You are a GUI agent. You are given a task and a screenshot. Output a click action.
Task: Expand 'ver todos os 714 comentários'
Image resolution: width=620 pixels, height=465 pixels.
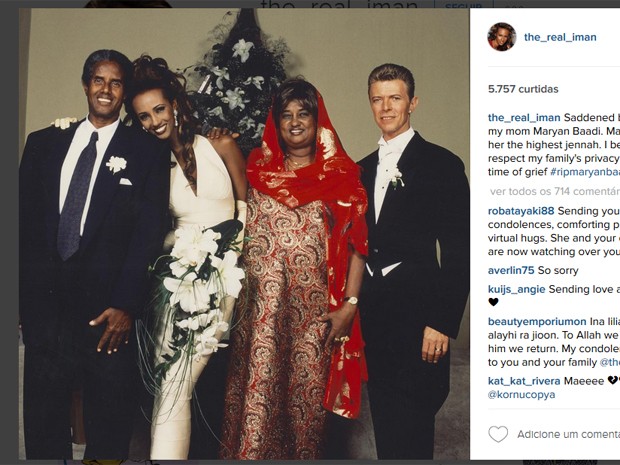point(555,192)
